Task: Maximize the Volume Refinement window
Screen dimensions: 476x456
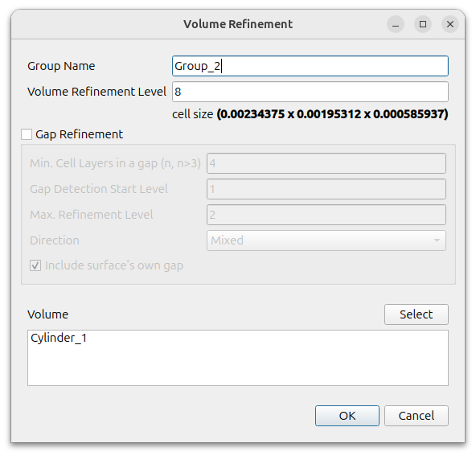Action: click(x=423, y=24)
